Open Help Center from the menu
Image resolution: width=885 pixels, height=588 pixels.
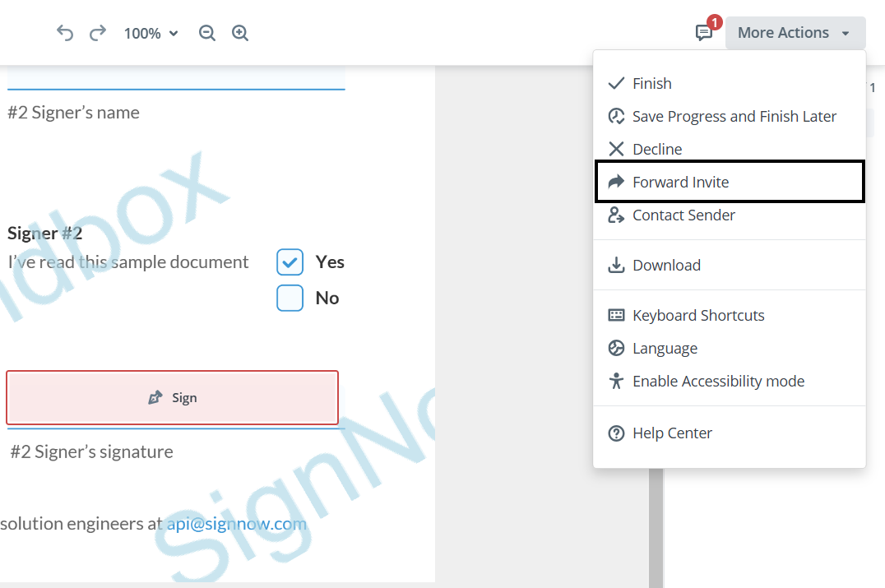coord(730,433)
